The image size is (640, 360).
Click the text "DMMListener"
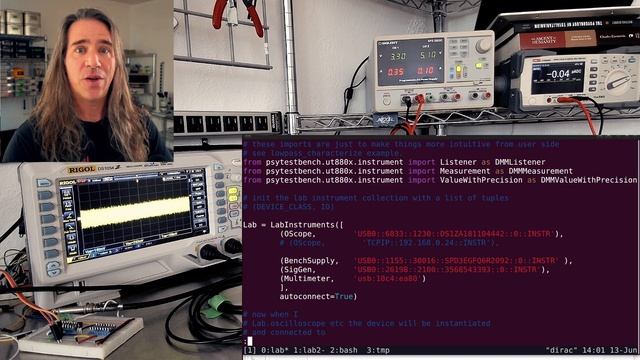click(520, 162)
